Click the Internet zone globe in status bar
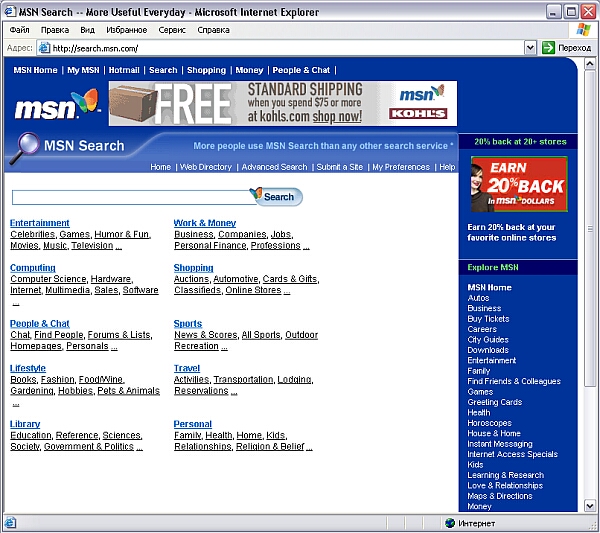 pos(450,523)
